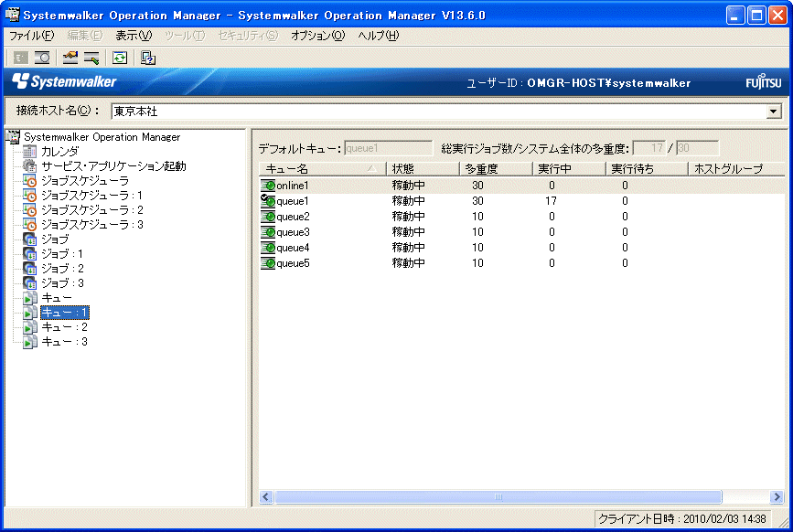This screenshot has width=793, height=532.
Task: Open the オプション menu
Action: coord(317,36)
